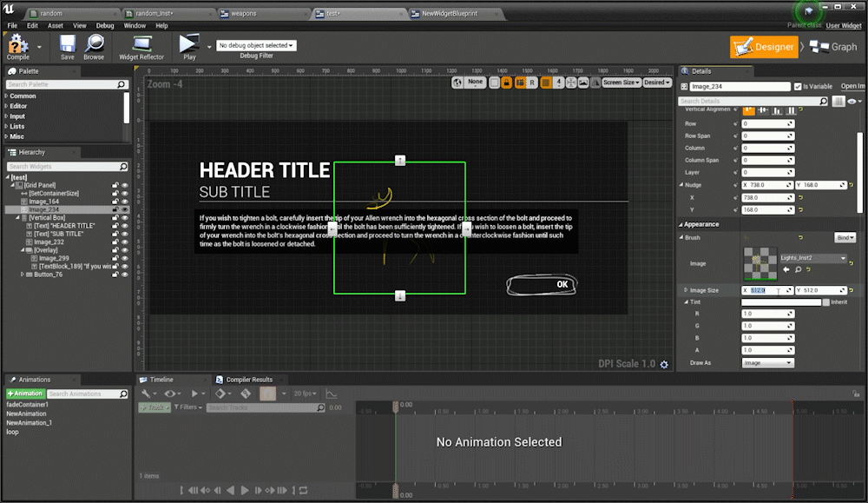868x503 pixels.
Task: Open the Debug menu
Action: pyautogui.click(x=105, y=25)
